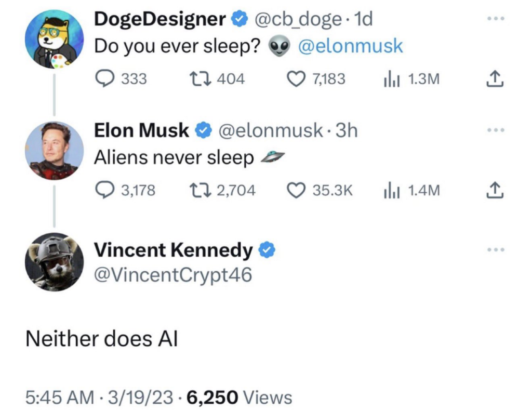Open three-dot menu on Elon Musk's tweet
Screen dimensions: 532x411
click(x=496, y=130)
